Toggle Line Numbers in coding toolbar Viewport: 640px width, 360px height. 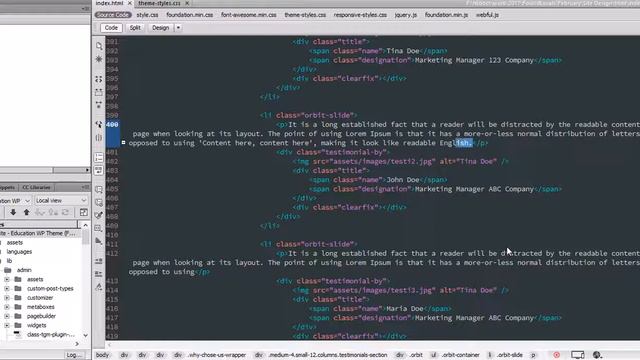pyautogui.click(x=99, y=157)
